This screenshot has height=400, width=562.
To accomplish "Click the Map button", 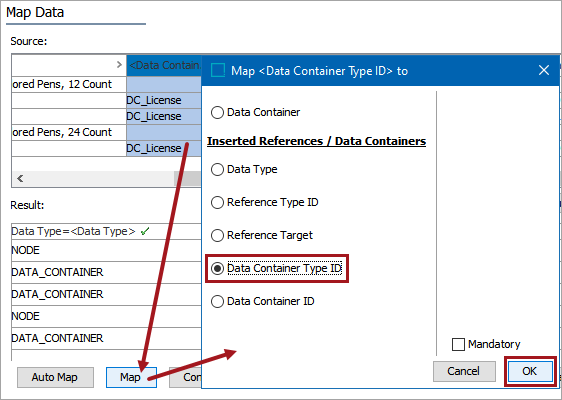I will [x=131, y=377].
